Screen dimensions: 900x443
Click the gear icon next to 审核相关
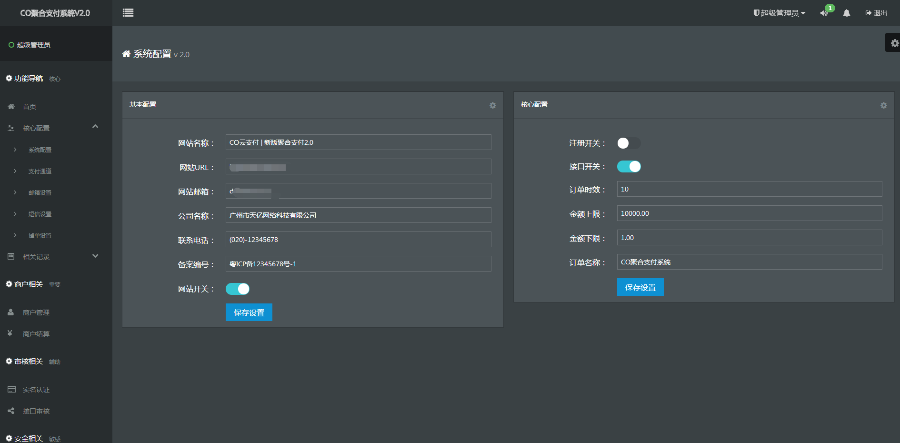click(9, 362)
